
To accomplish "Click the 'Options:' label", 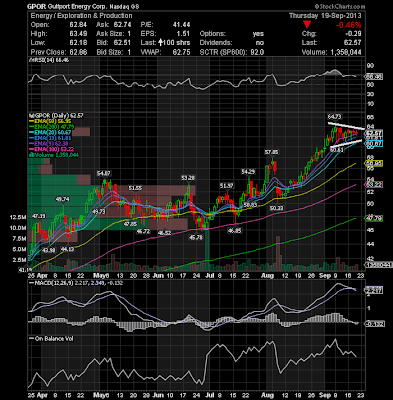I will [x=213, y=34].
